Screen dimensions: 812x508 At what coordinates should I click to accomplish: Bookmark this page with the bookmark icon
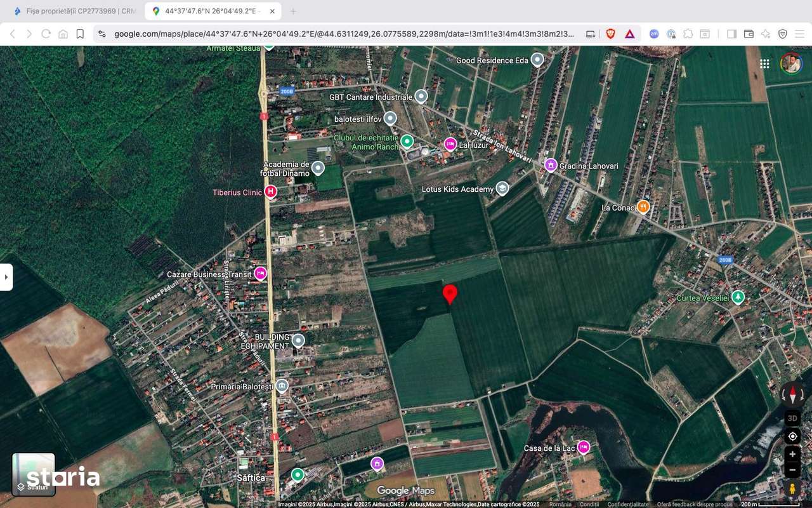(79, 34)
